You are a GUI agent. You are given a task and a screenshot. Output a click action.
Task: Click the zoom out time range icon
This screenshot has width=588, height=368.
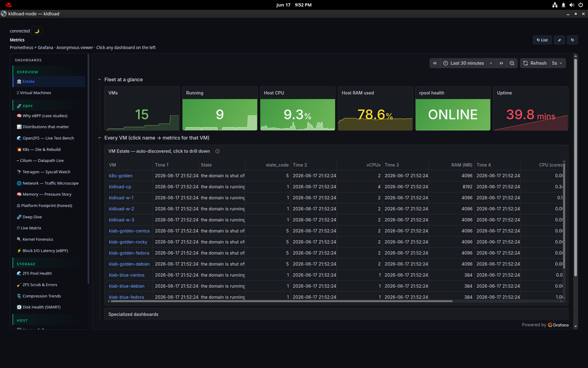pos(512,63)
